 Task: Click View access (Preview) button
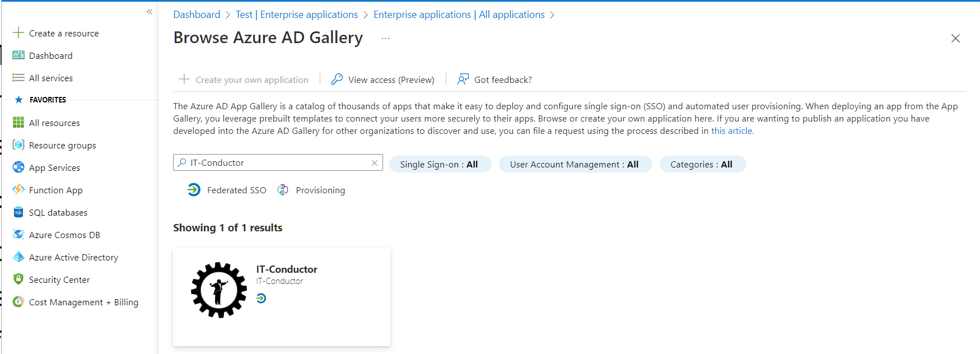[383, 80]
